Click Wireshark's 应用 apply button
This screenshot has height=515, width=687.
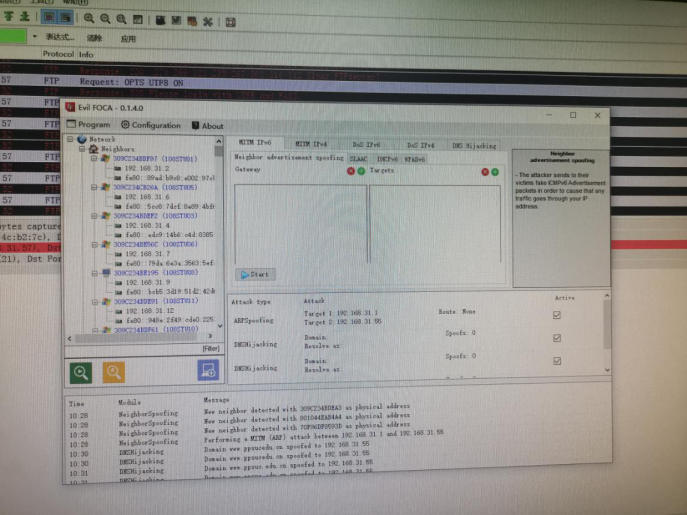(128, 39)
